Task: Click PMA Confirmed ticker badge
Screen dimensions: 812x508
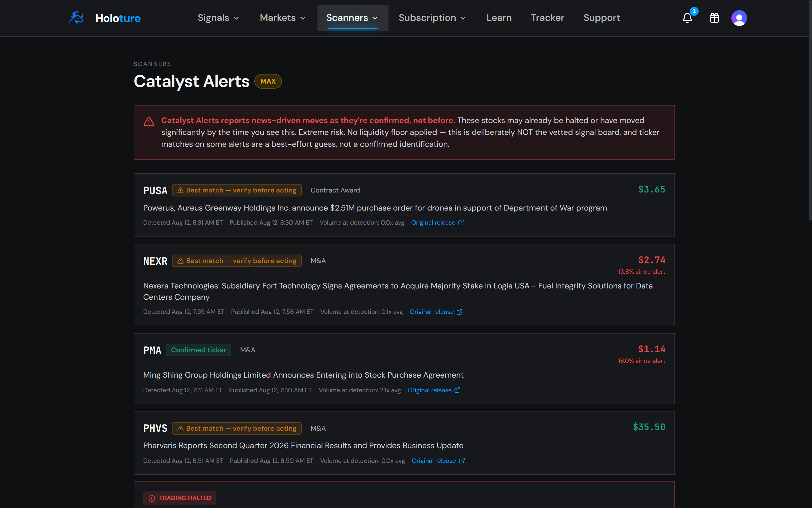Action: pyautogui.click(x=198, y=350)
